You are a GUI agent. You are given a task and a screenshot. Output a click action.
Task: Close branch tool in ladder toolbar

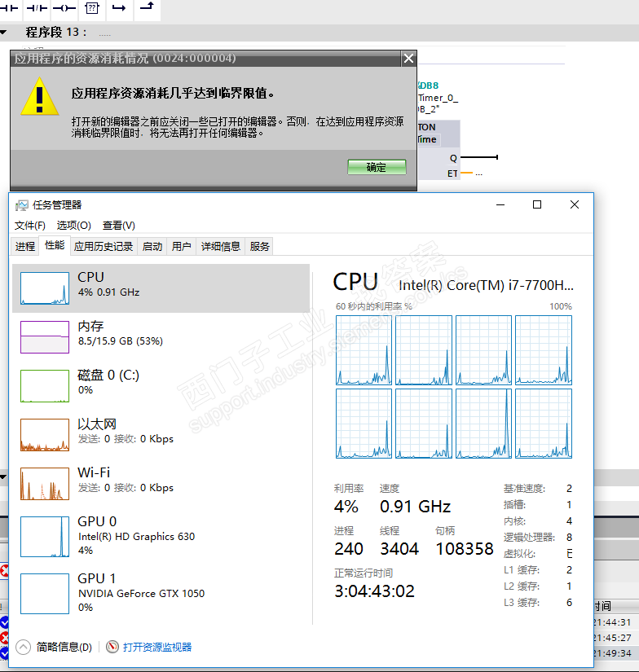coord(147,7)
